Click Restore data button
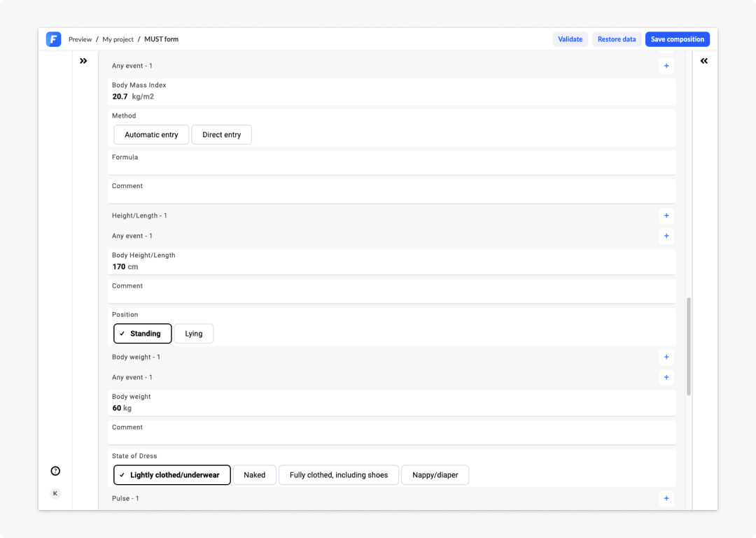The image size is (756, 538). [617, 39]
